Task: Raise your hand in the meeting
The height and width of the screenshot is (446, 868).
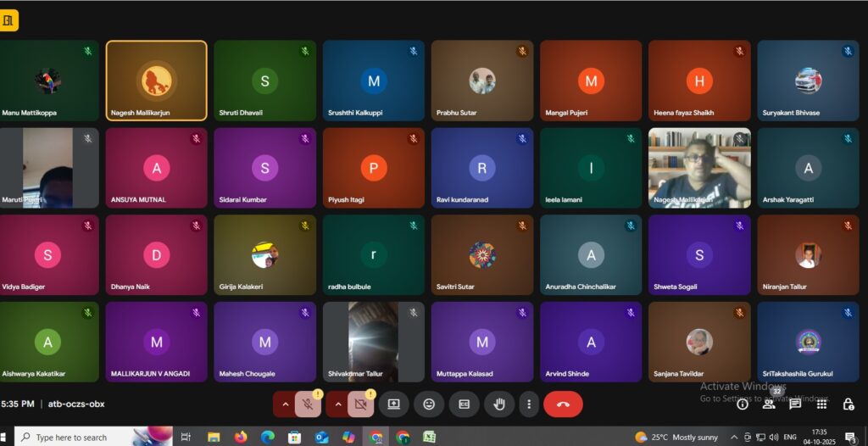Action: coord(499,404)
